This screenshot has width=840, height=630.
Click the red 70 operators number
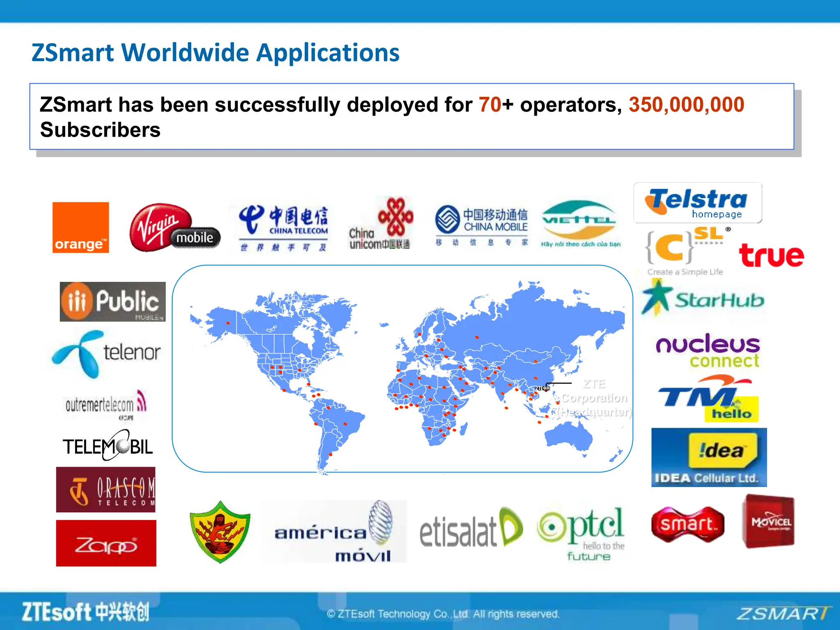(490, 105)
